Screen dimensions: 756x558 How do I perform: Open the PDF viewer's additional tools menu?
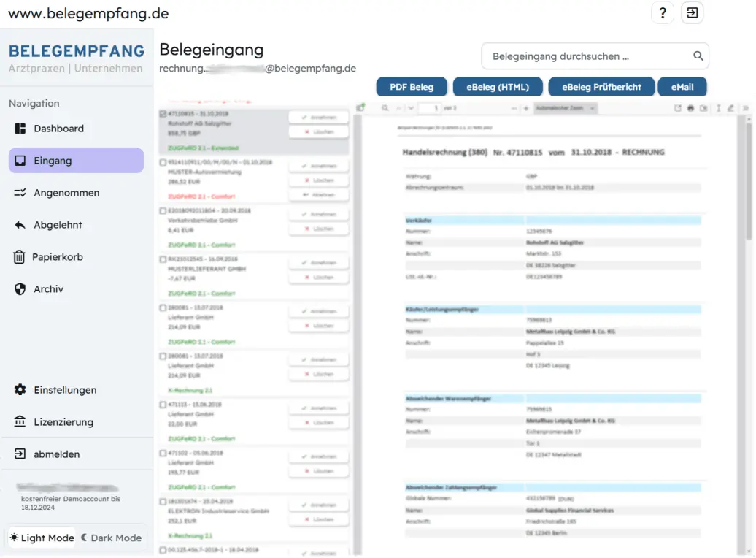click(745, 108)
